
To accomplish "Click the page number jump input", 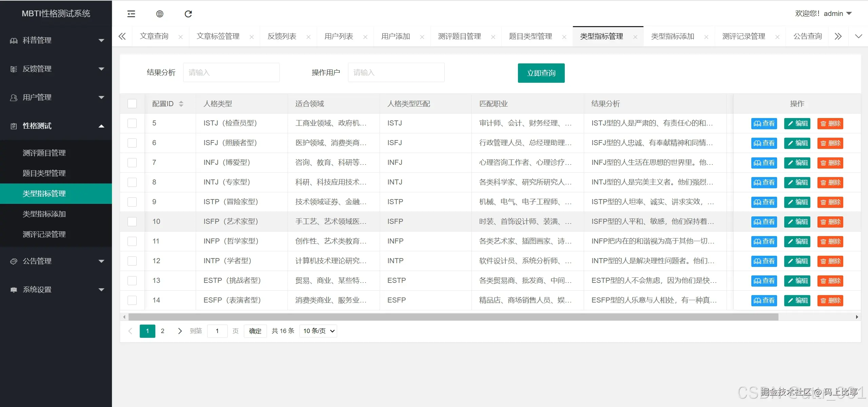I will (217, 331).
